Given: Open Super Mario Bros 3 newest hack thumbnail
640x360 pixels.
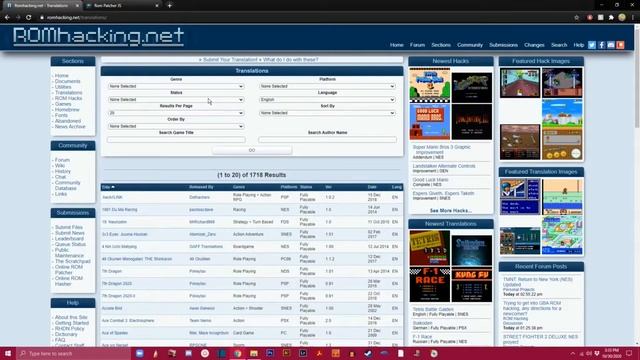Looking at the screenshot, I should coord(430,85).
